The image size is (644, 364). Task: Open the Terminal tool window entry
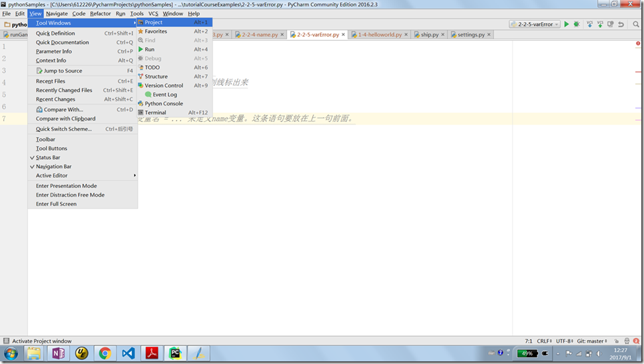click(x=175, y=113)
